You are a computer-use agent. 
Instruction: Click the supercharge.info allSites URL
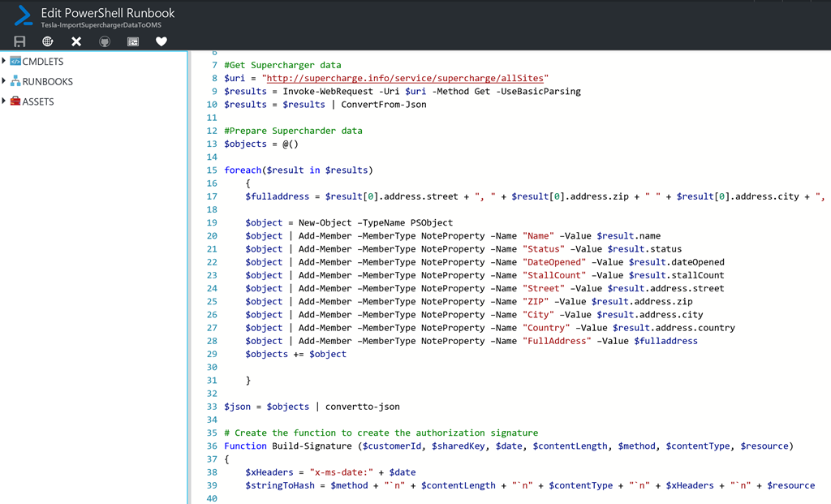[x=406, y=79]
